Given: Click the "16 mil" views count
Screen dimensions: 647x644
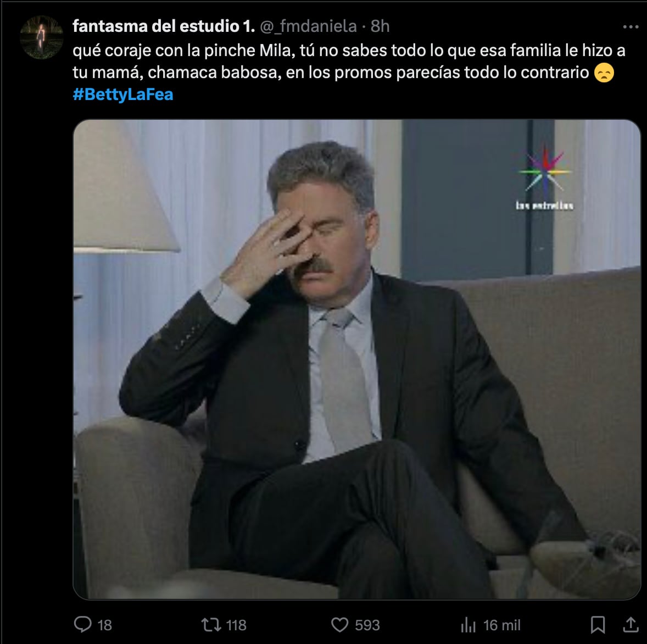Looking at the screenshot, I should tap(502, 625).
